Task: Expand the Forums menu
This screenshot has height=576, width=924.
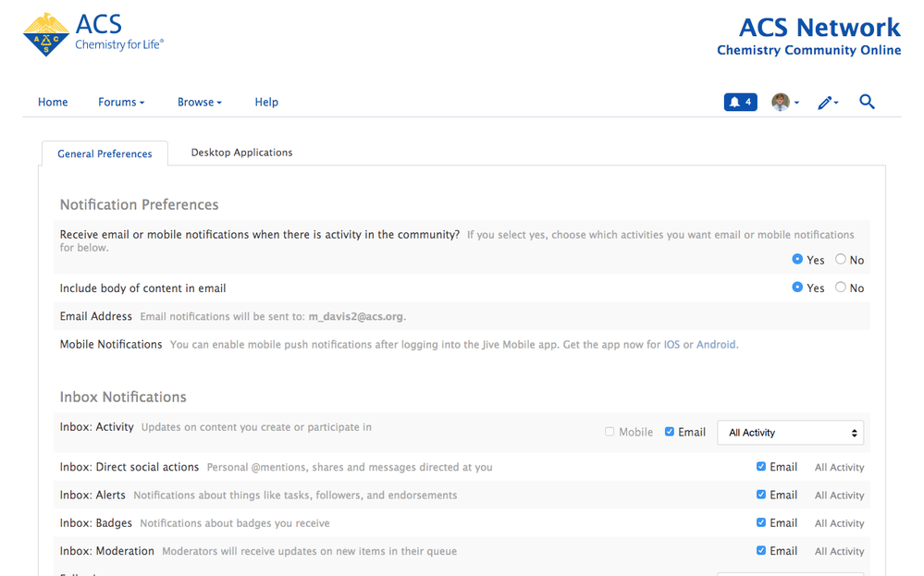Action: [x=121, y=102]
